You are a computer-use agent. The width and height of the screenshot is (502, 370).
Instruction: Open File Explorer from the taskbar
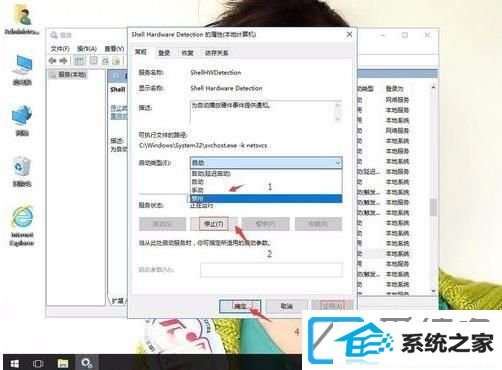point(63,363)
